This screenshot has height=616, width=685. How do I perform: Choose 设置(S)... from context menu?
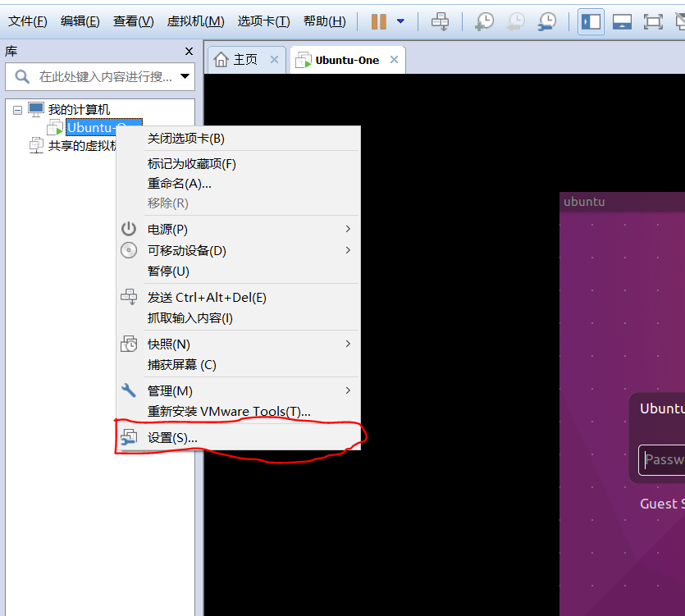click(x=239, y=438)
